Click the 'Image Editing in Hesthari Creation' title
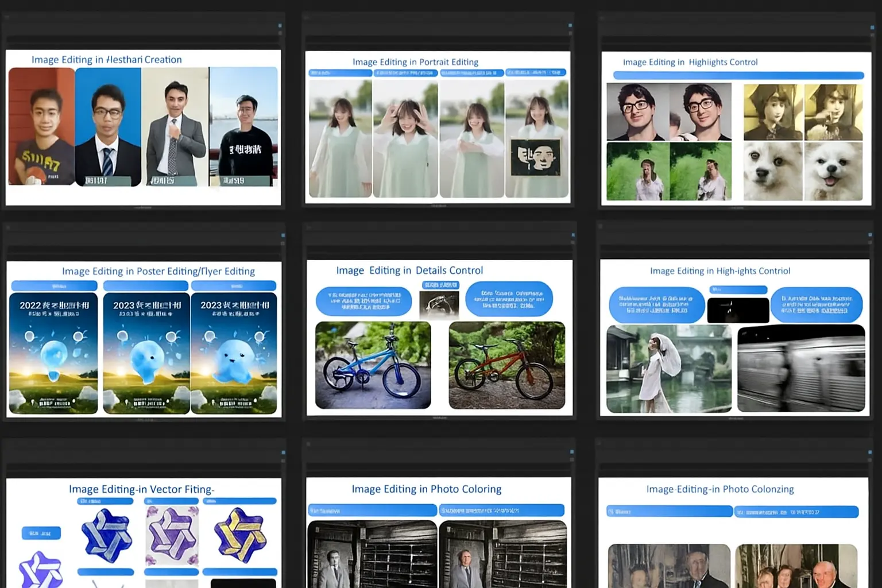The image size is (882, 588). pyautogui.click(x=106, y=60)
